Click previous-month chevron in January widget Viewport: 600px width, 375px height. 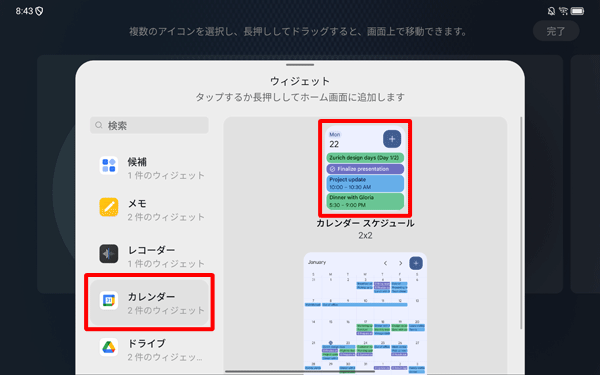pyautogui.click(x=385, y=263)
